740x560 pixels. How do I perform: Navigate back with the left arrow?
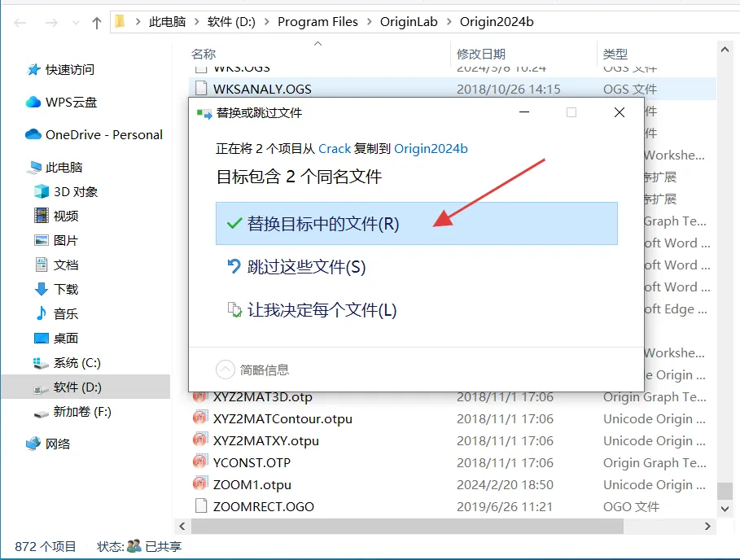(x=20, y=22)
